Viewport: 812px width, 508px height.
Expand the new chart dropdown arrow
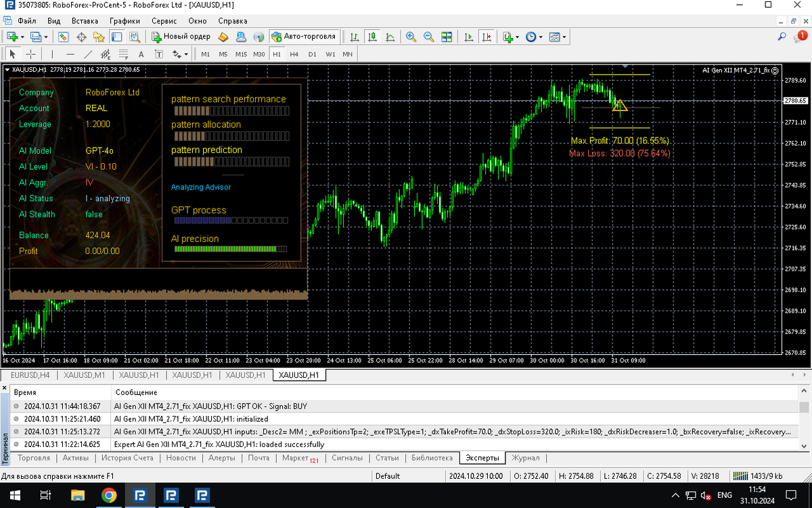(22, 37)
